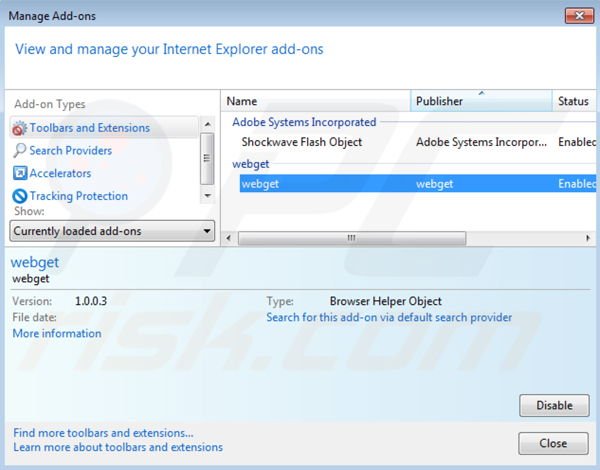This screenshot has width=600, height=470.
Task: Click the add-on types vertical scrollbar thumb
Action: [207, 158]
